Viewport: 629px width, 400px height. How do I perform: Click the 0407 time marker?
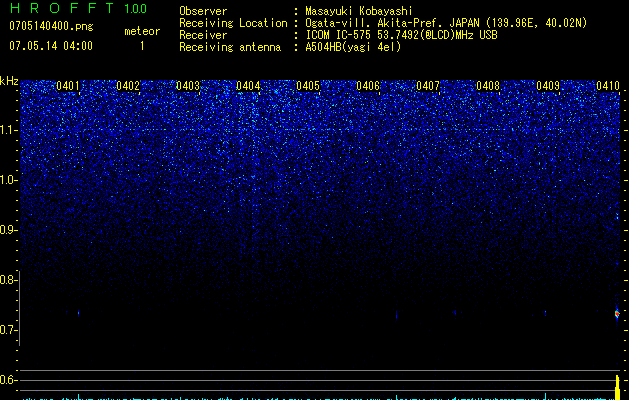tap(428, 86)
